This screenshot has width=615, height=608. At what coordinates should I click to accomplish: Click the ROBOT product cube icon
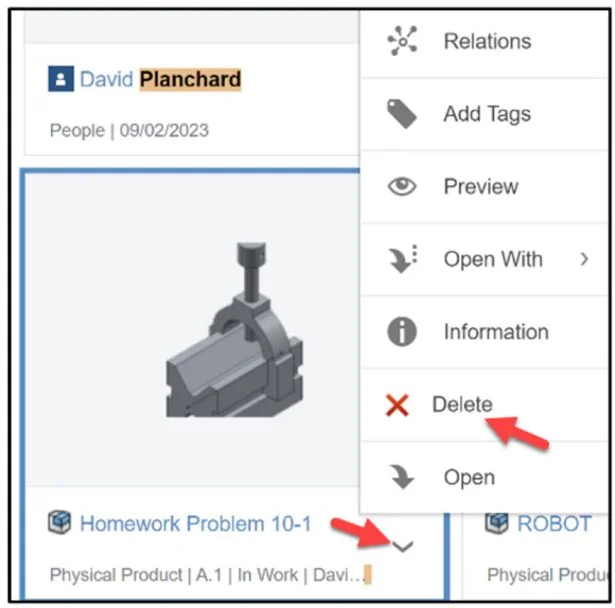[497, 523]
